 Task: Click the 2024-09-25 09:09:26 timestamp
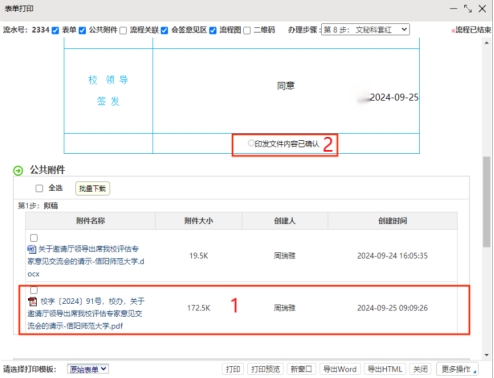392,308
